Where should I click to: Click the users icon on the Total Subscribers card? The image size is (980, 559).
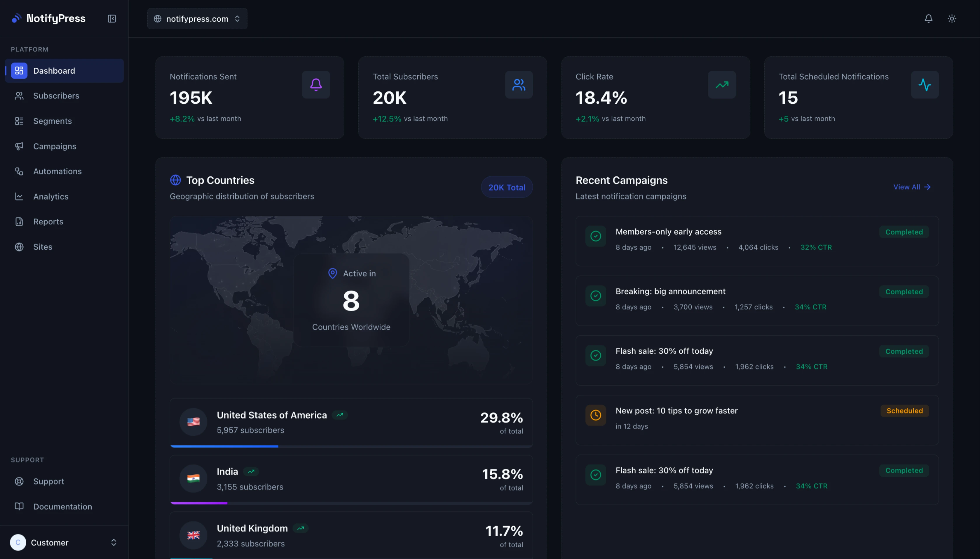click(x=519, y=84)
